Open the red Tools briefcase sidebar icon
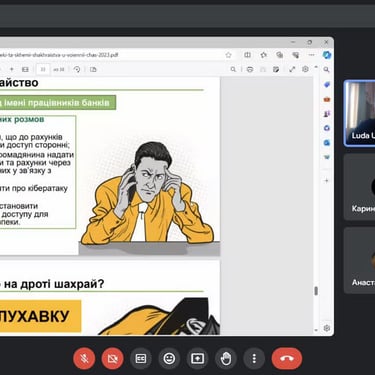 pos(327,99)
